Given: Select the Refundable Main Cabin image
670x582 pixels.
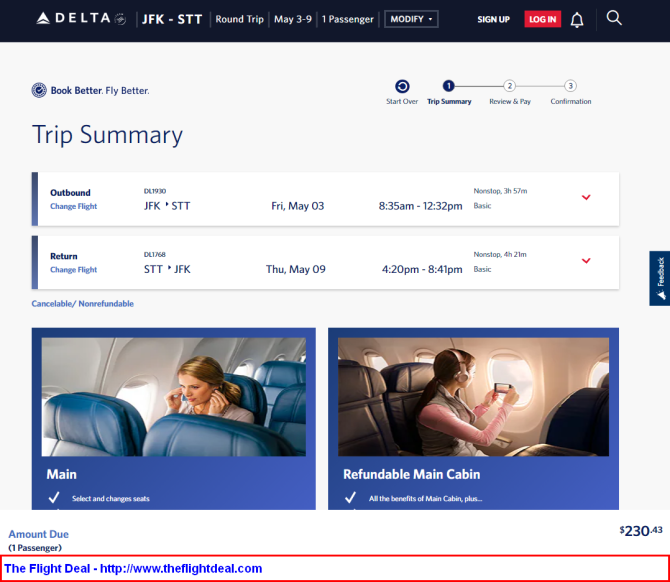Looking at the screenshot, I should click(x=473, y=397).
